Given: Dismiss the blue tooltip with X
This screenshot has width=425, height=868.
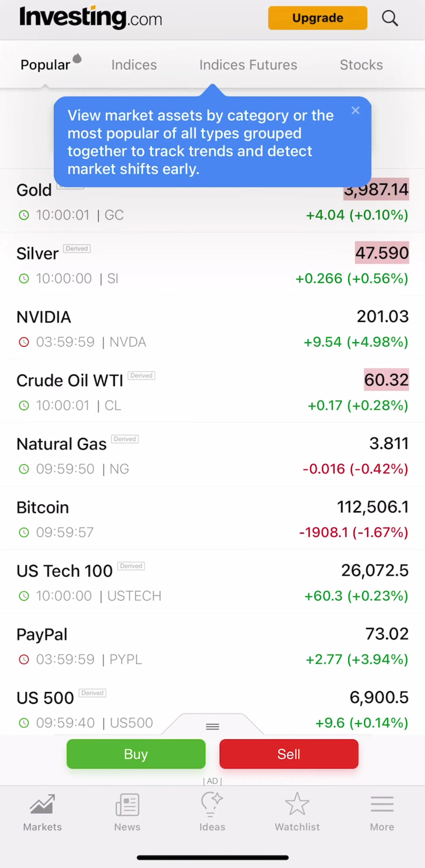Looking at the screenshot, I should pos(355,110).
